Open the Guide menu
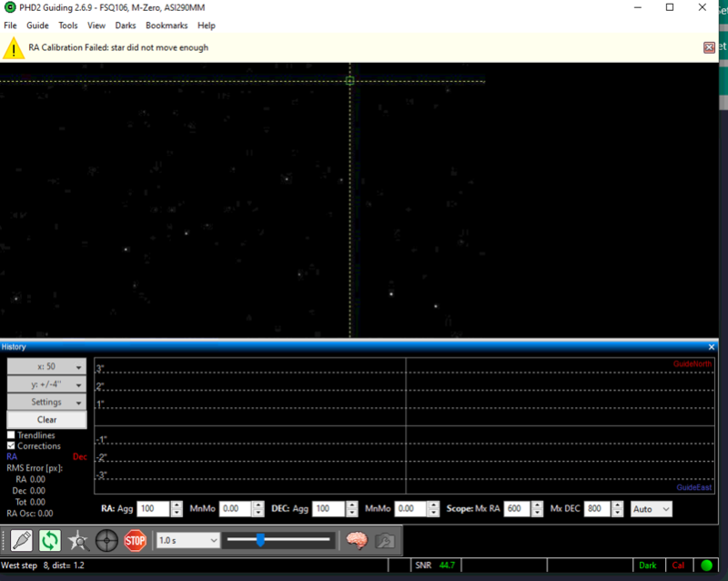The width and height of the screenshot is (728, 581). (37, 25)
